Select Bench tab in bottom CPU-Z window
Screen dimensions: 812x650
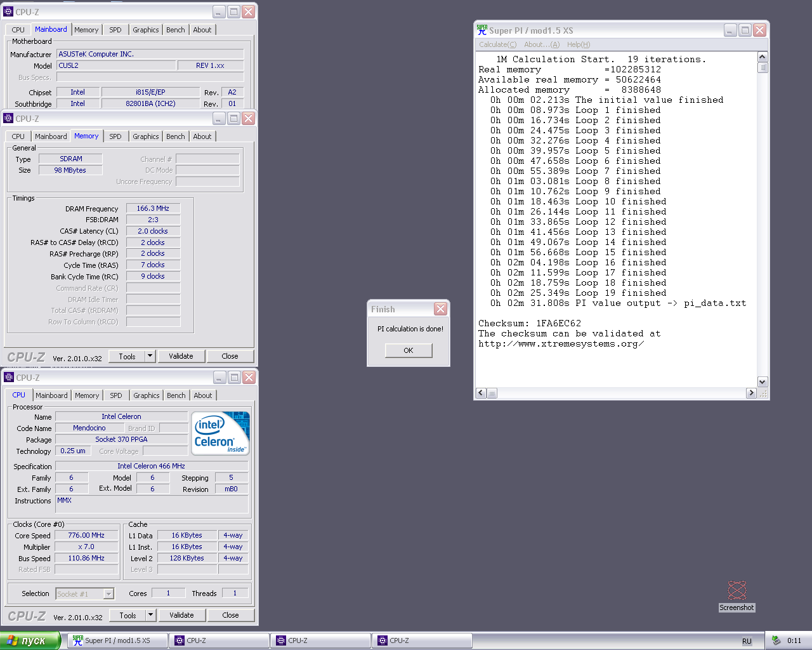click(x=176, y=395)
